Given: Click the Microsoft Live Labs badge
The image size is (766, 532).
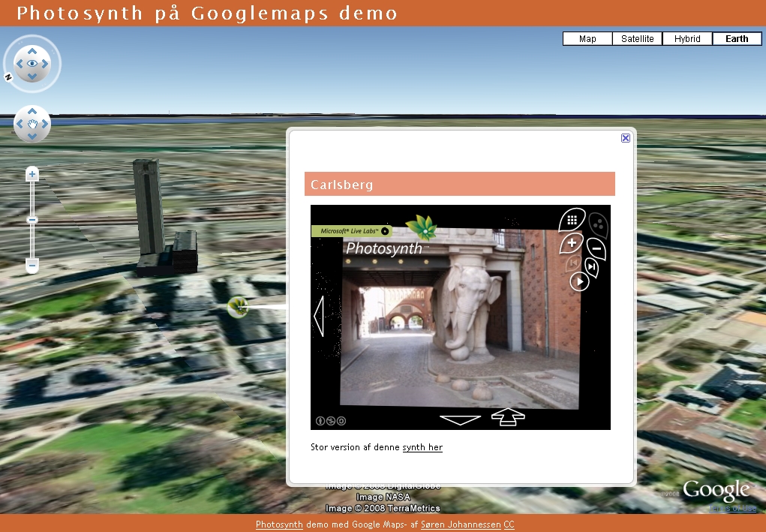Looking at the screenshot, I should point(351,231).
